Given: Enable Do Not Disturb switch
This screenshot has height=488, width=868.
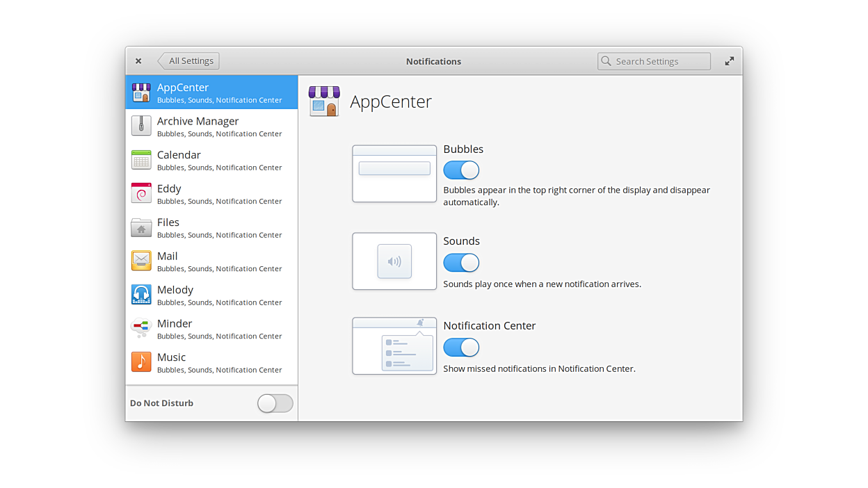Looking at the screenshot, I should click(275, 403).
